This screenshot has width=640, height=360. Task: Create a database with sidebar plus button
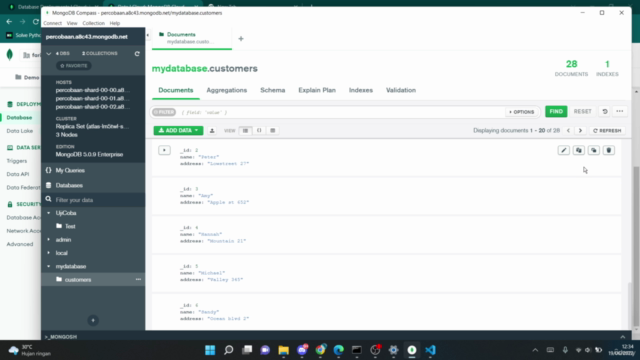click(x=93, y=320)
